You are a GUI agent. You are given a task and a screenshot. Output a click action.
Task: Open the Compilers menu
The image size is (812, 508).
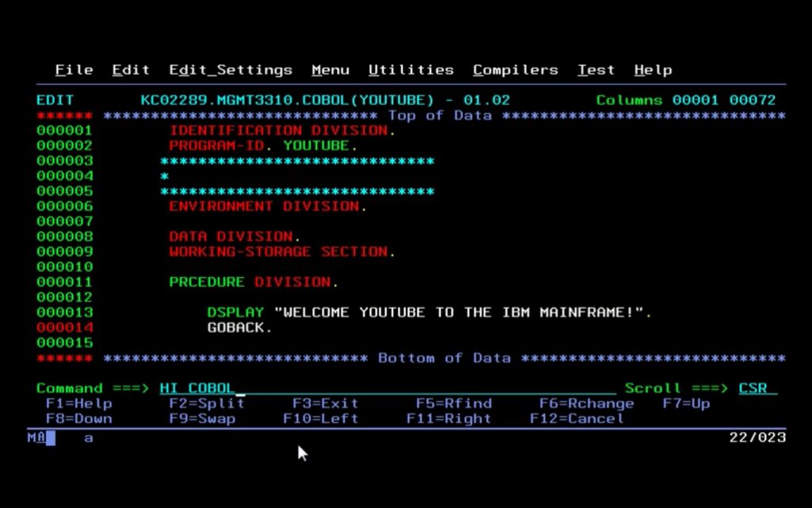point(515,70)
